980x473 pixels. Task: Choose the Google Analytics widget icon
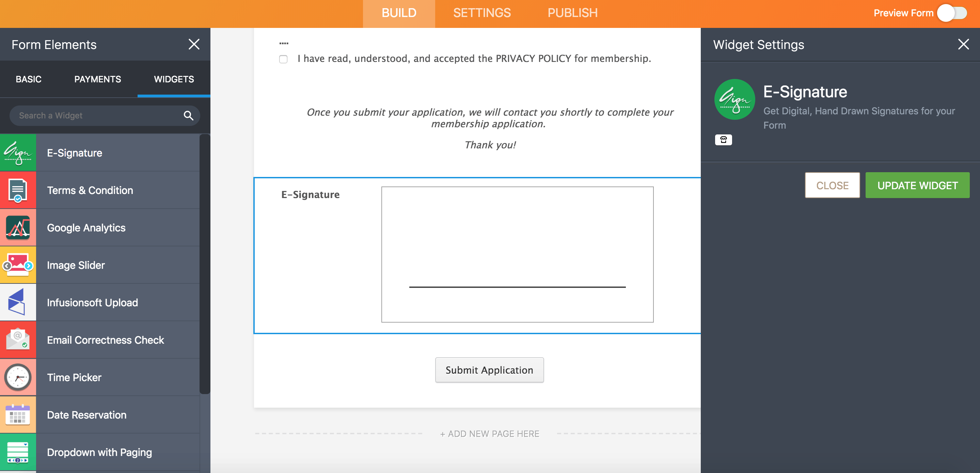tap(18, 227)
